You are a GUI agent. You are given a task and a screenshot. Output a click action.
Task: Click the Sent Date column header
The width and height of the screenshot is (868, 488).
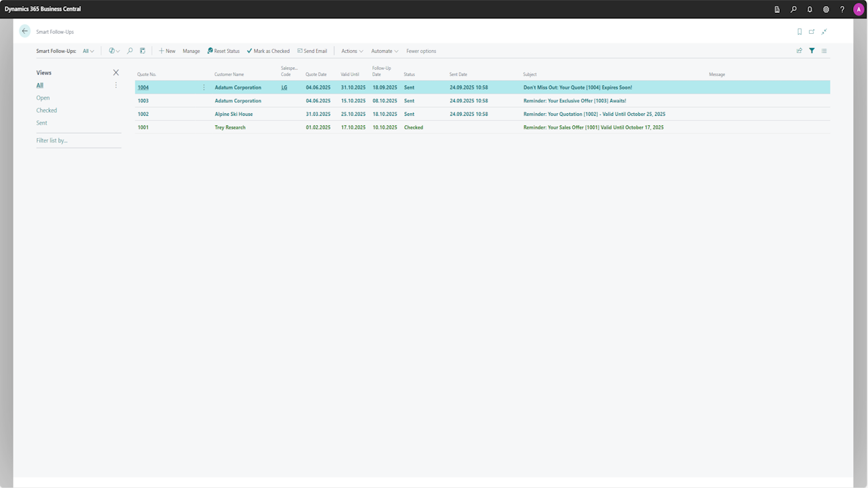click(458, 74)
